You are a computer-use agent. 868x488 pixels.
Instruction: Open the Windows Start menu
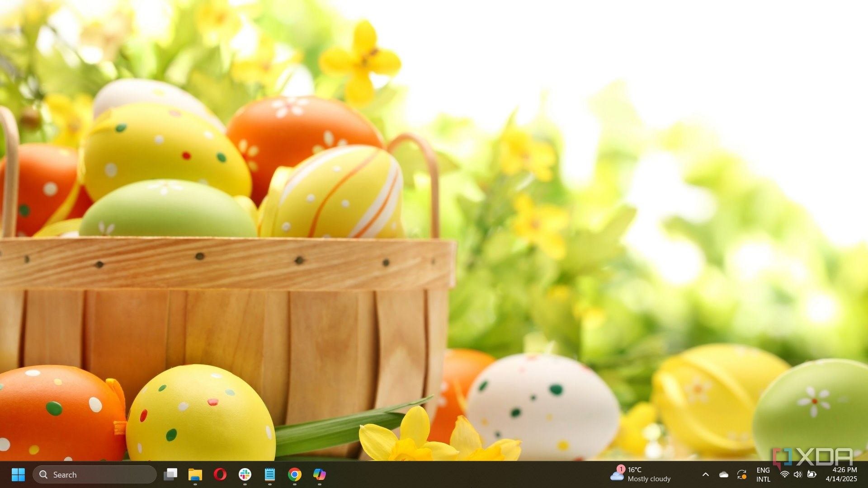(x=18, y=474)
